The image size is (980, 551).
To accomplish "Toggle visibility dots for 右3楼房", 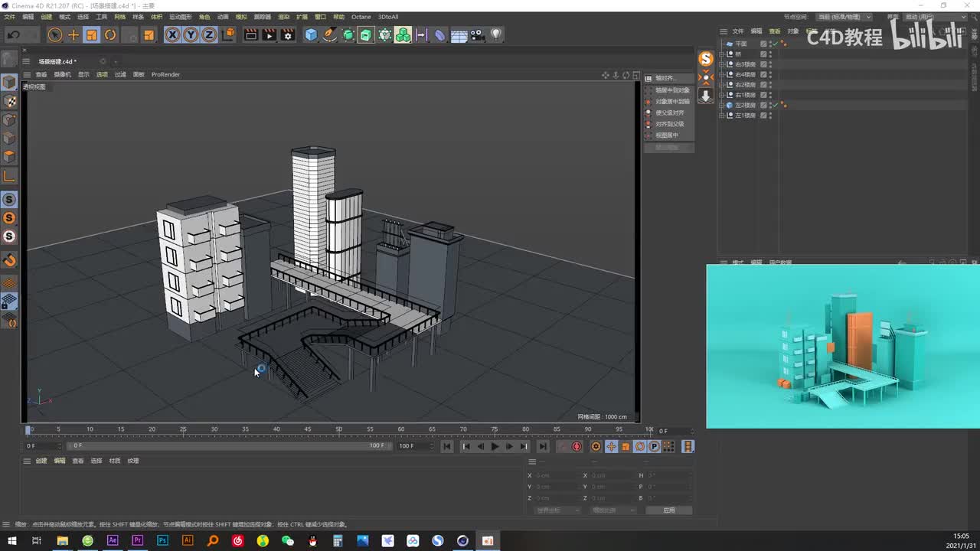I will tap(770, 64).
